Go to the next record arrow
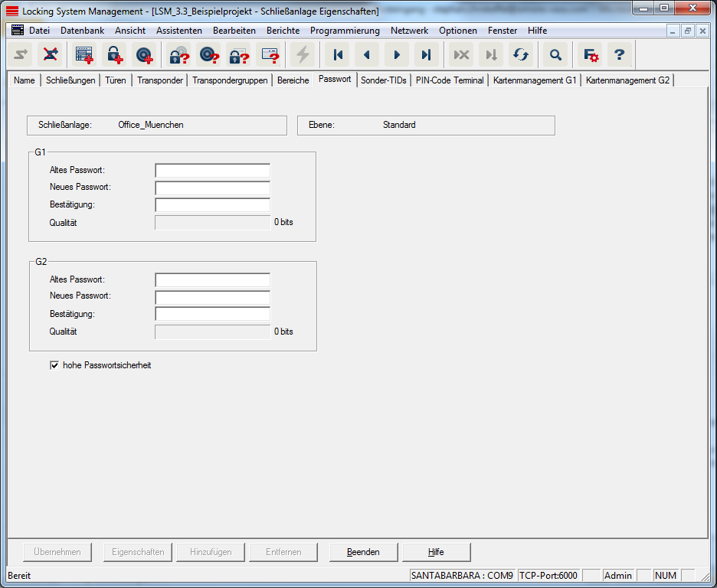 pyautogui.click(x=397, y=55)
